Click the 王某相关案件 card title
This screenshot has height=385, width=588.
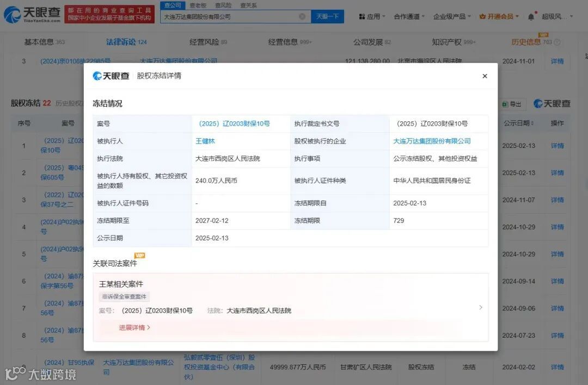click(121, 284)
